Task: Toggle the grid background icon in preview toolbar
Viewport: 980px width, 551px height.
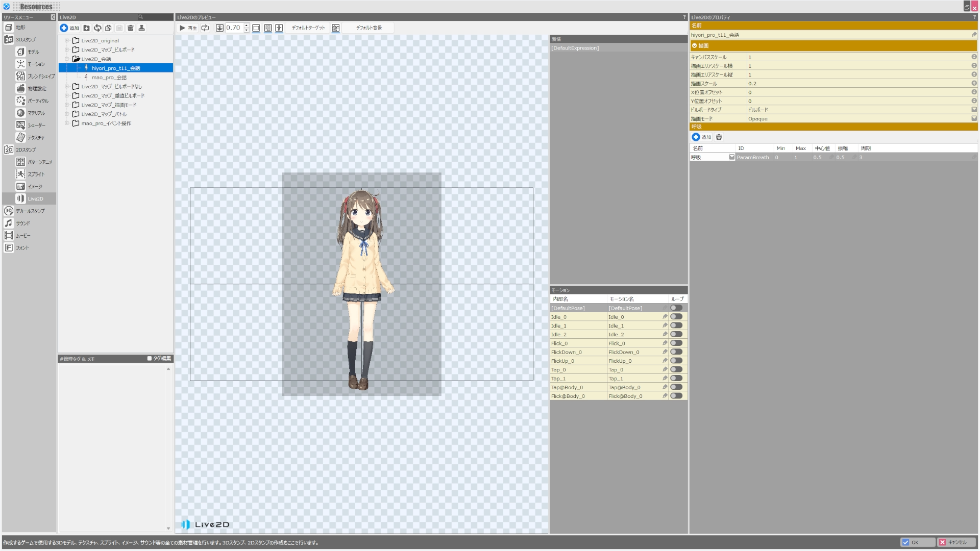Action: pos(268,28)
